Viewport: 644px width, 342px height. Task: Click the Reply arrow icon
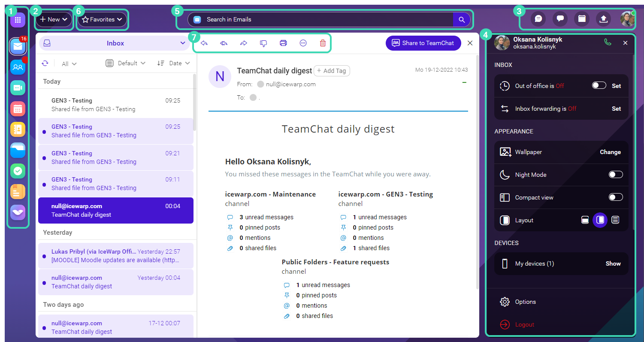(x=204, y=43)
